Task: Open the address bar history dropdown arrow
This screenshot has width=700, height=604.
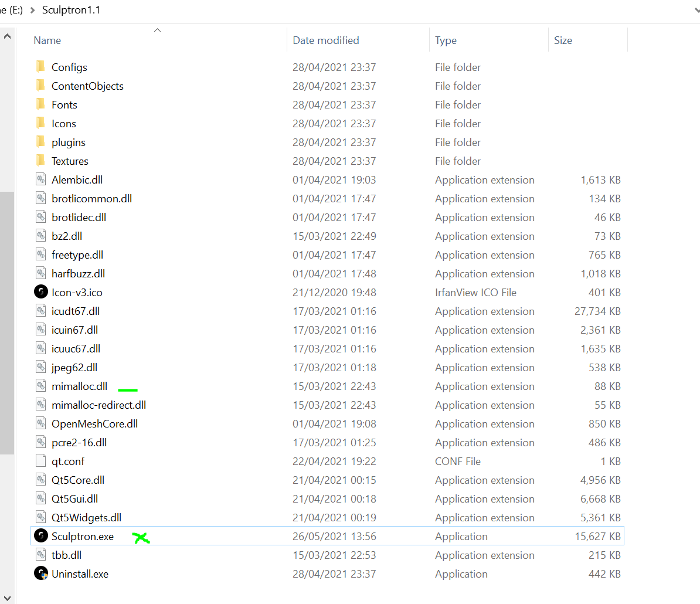Action: 696,10
